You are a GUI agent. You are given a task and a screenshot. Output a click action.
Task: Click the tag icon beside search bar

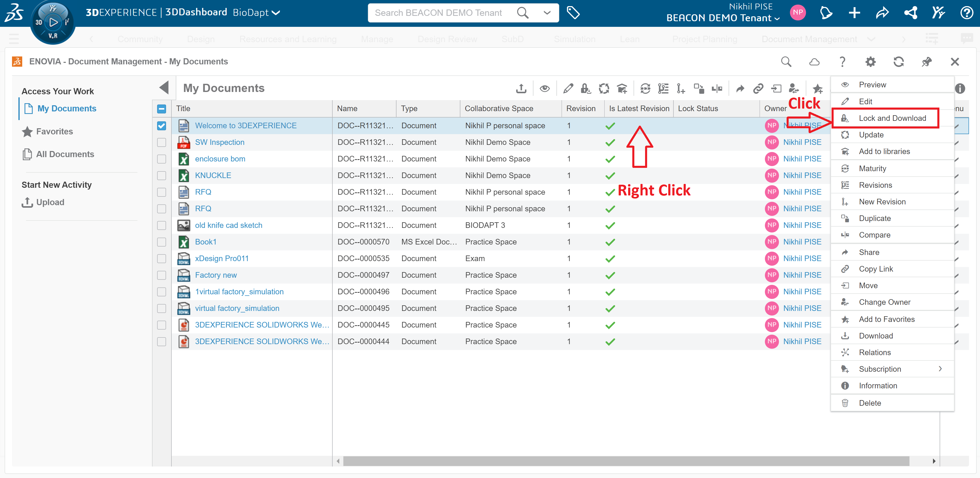point(573,13)
